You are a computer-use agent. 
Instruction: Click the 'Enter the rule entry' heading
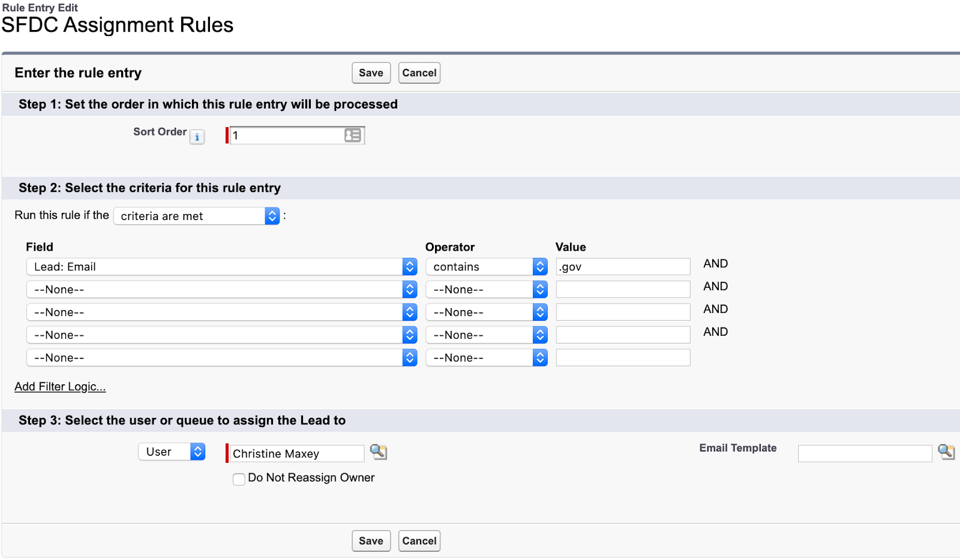[78, 73]
